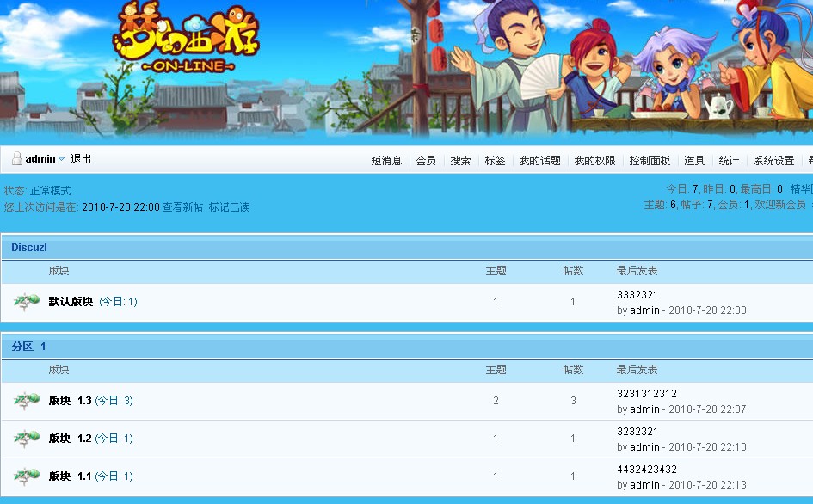Click the 最后发表 column header under 分区 1
This screenshot has height=504, width=813.
(637, 370)
